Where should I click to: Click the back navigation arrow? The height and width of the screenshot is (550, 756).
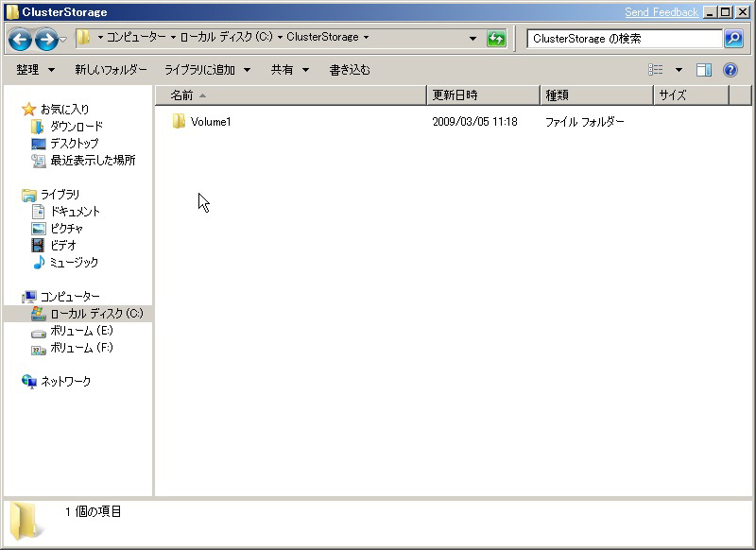pos(19,37)
